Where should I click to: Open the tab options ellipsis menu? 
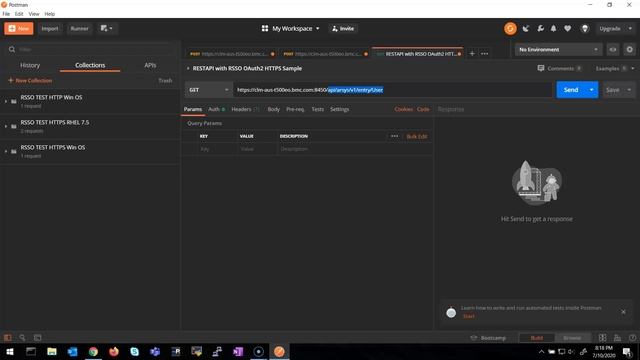pos(484,53)
